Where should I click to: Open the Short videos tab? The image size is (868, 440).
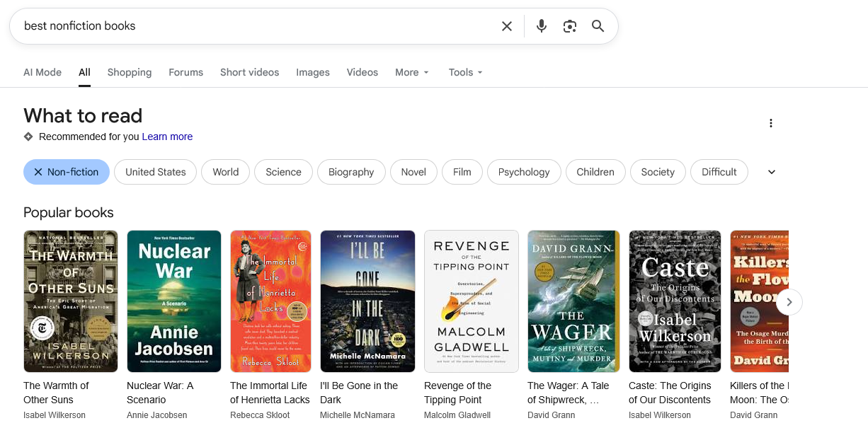point(249,72)
